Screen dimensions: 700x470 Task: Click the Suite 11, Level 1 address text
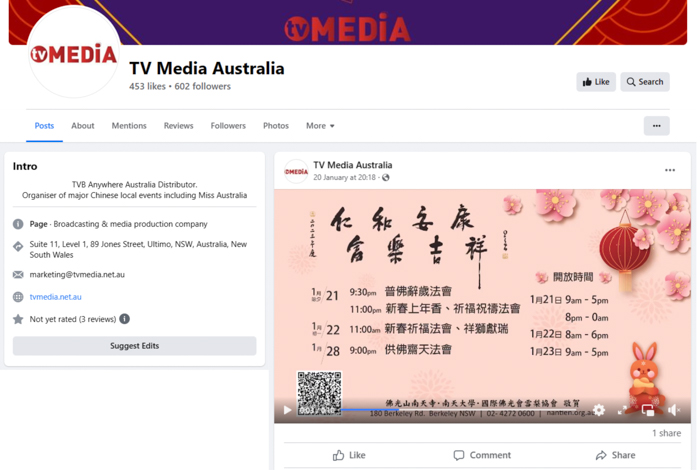pyautogui.click(x=138, y=250)
